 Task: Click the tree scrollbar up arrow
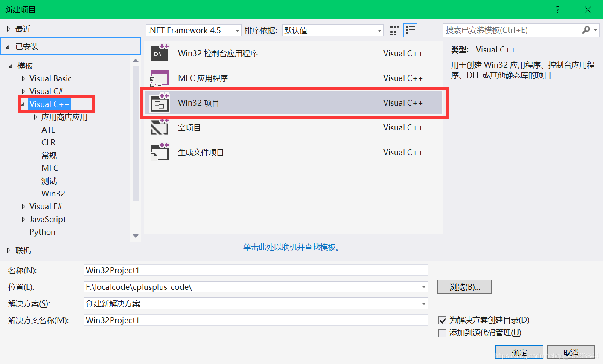(136, 61)
